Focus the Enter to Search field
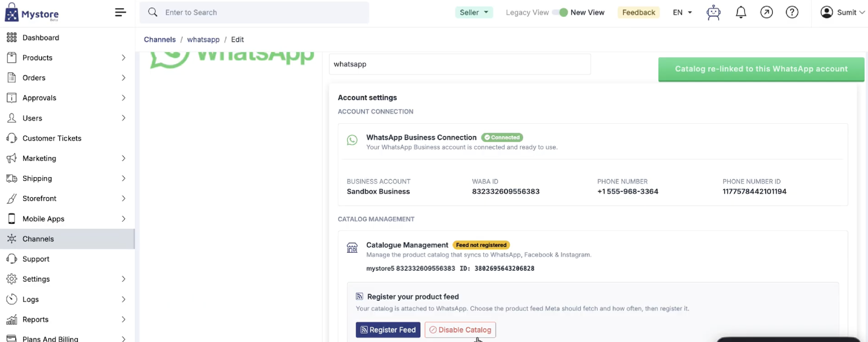The image size is (868, 342). tap(255, 12)
